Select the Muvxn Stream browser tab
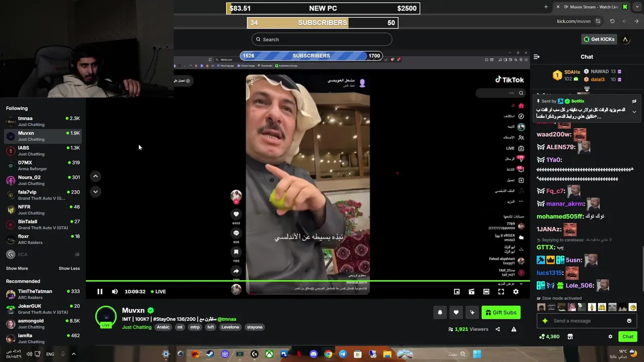Screen dimensions: 644x362 591,7
